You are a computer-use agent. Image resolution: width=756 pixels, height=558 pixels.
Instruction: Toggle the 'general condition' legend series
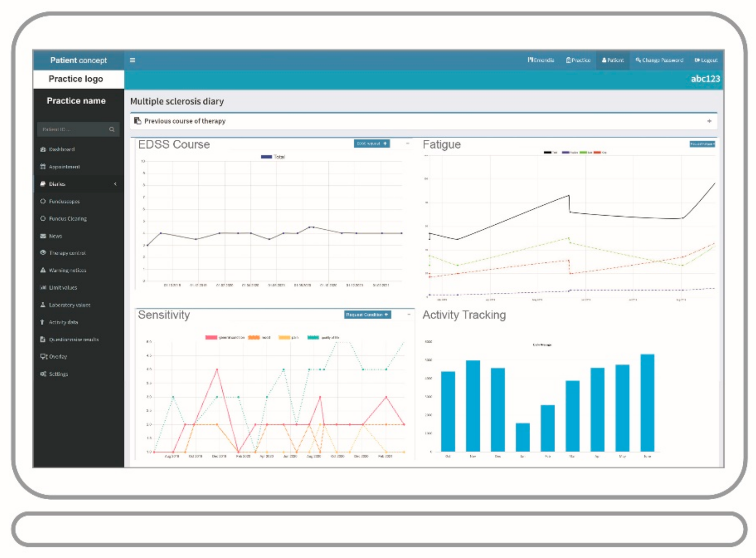click(232, 338)
